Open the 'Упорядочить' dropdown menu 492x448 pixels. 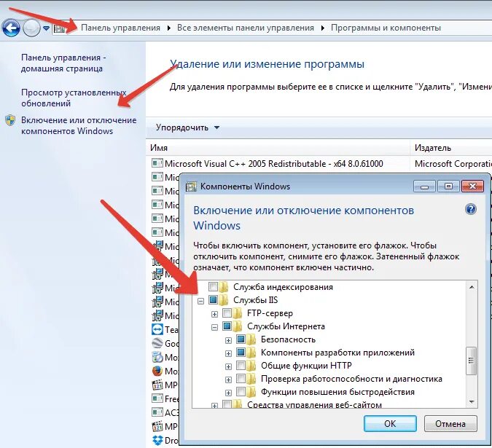click(x=187, y=127)
